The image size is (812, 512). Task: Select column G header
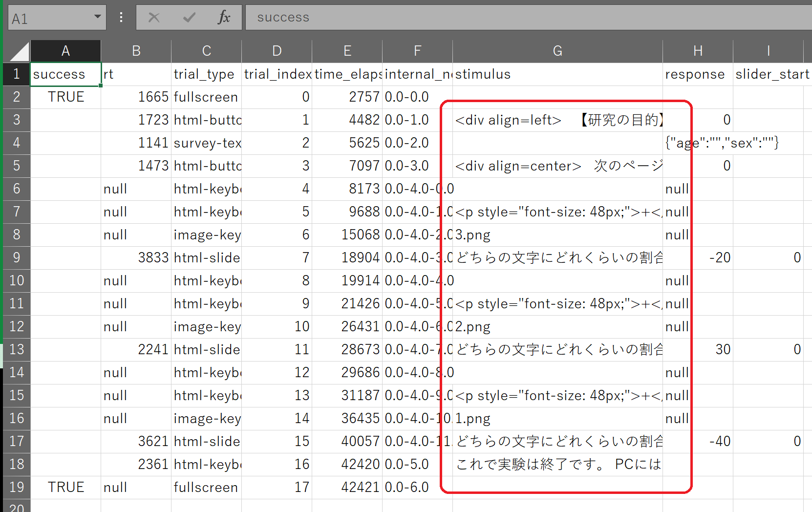[557, 50]
